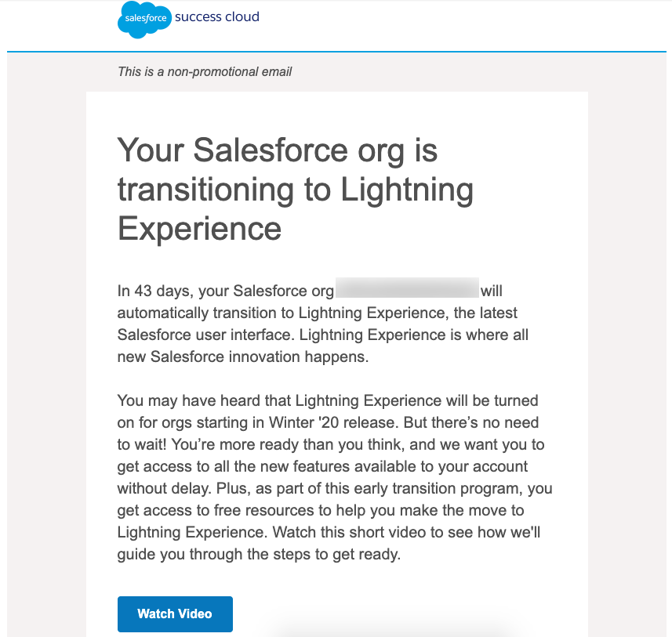Click the "Your Salesforce org is" headline line
Screen dimensions: 672x637
[x=277, y=150]
